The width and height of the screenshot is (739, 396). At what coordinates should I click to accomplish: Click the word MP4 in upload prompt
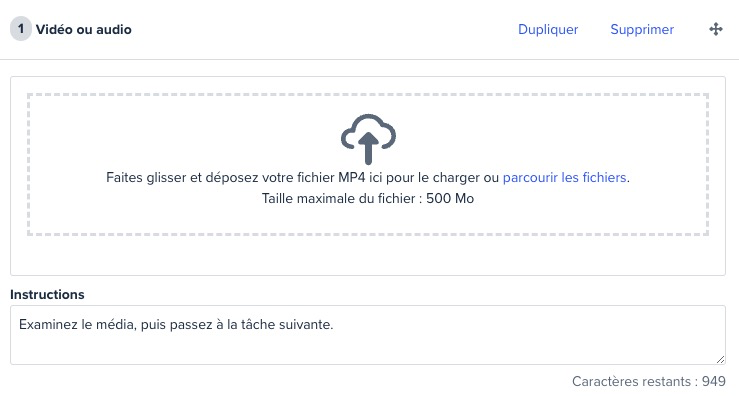352,177
